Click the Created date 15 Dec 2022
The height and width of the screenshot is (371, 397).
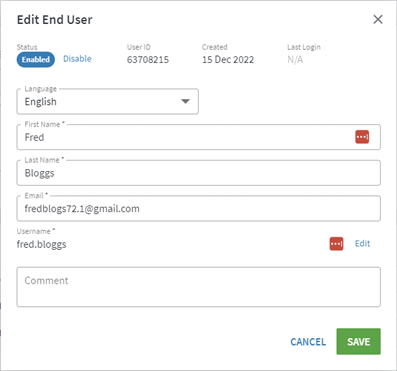[x=228, y=60]
